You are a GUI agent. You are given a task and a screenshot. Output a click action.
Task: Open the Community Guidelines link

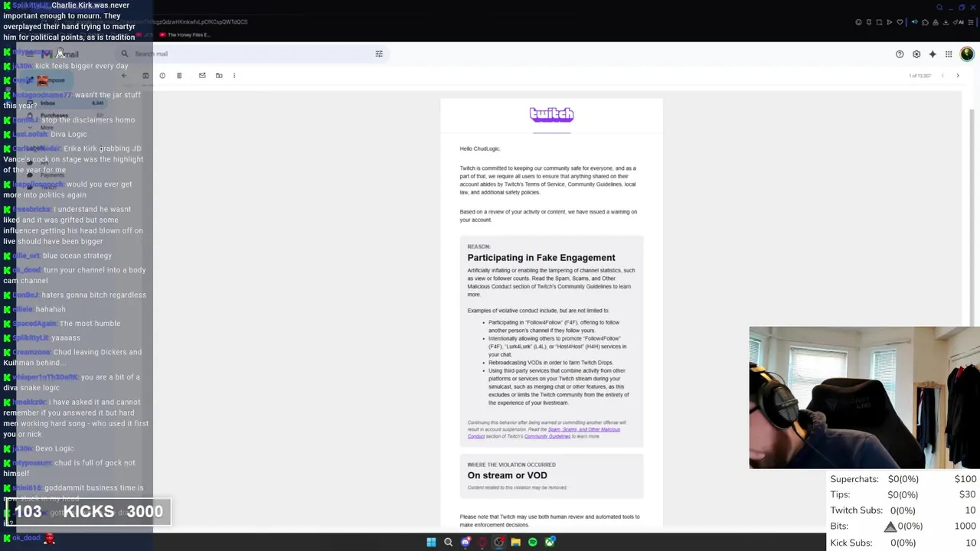[547, 436]
